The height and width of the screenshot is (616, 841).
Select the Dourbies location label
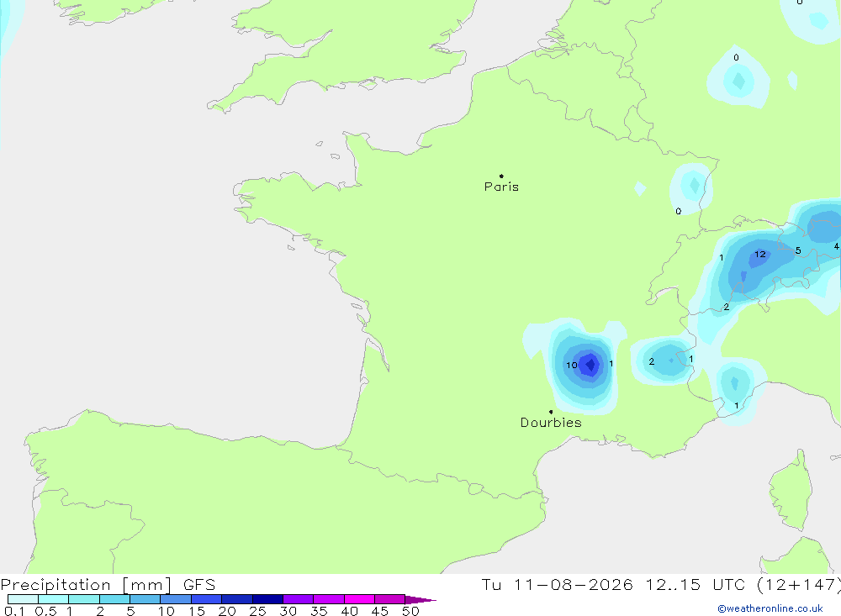551,423
